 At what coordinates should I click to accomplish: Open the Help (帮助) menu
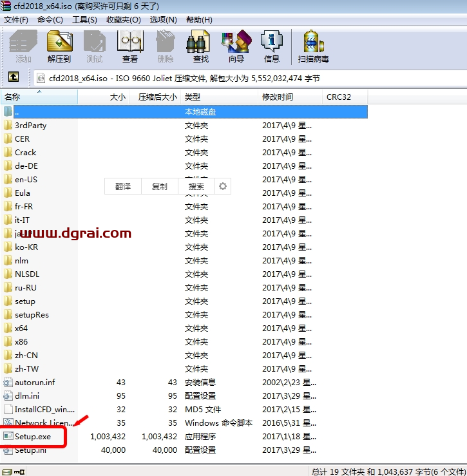pyautogui.click(x=199, y=20)
